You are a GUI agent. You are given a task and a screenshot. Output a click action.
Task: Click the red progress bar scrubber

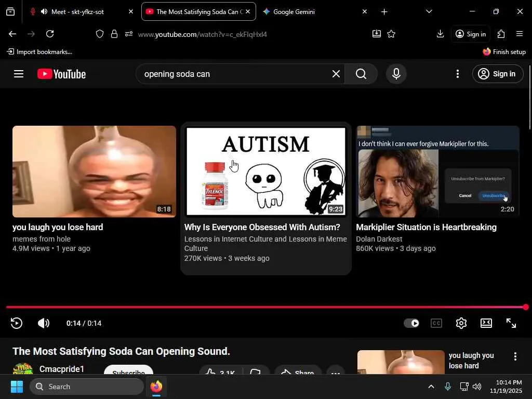(x=526, y=307)
